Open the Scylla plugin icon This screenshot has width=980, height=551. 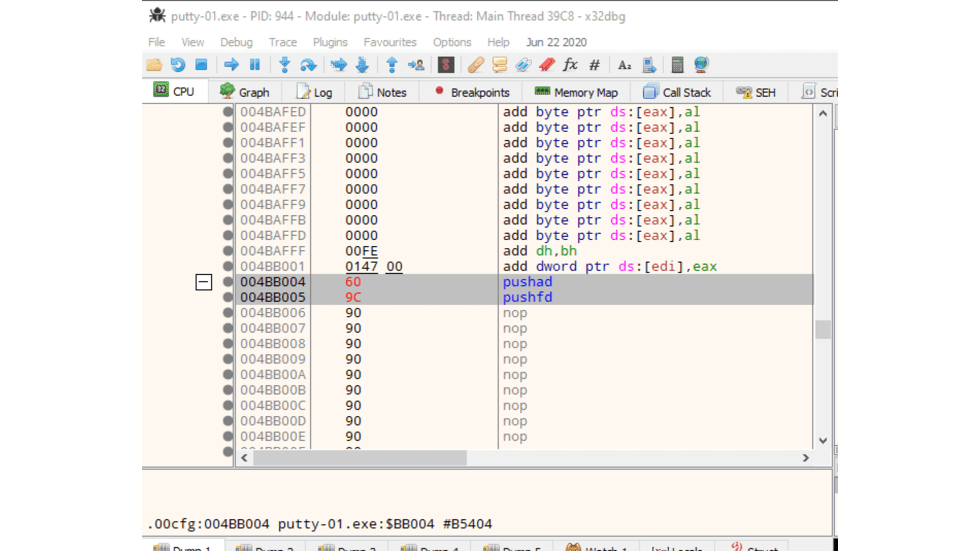[446, 65]
